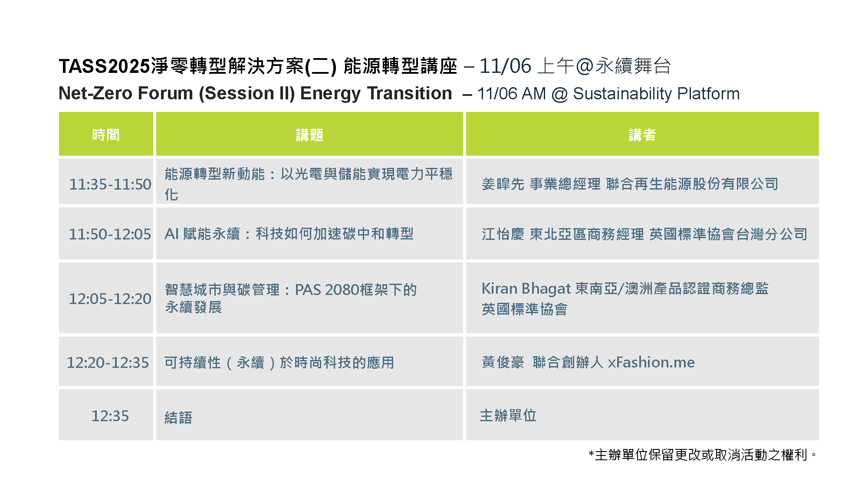868x488 pixels.
Task: Click the 結語 topic cell
Action: point(178,417)
